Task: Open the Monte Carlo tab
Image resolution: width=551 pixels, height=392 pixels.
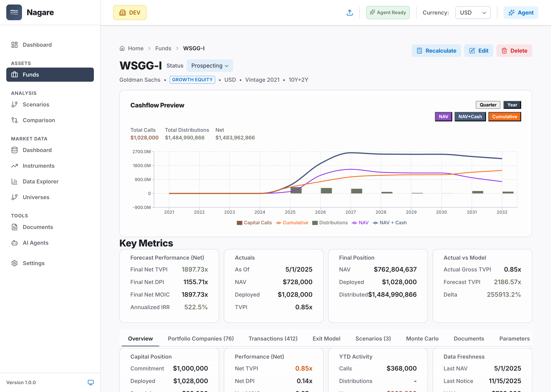Action: click(x=422, y=339)
